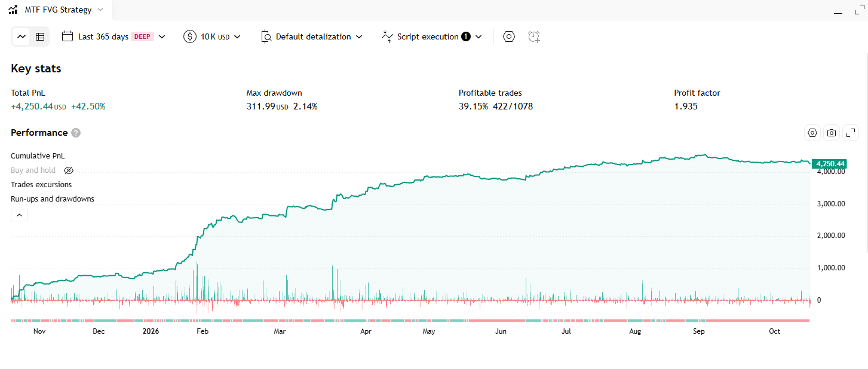This screenshot has width=868, height=369.
Task: Click the Performance heading
Action: click(x=39, y=133)
